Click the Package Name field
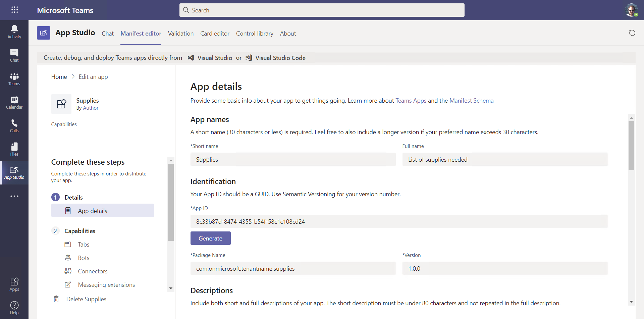The image size is (644, 319). click(293, 268)
